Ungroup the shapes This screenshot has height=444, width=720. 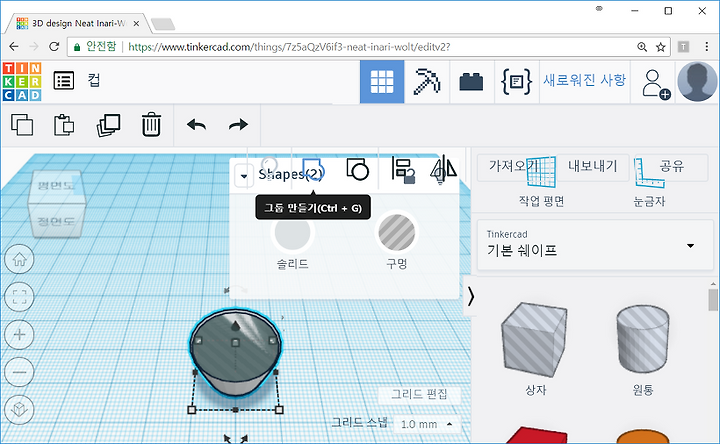coord(357,169)
